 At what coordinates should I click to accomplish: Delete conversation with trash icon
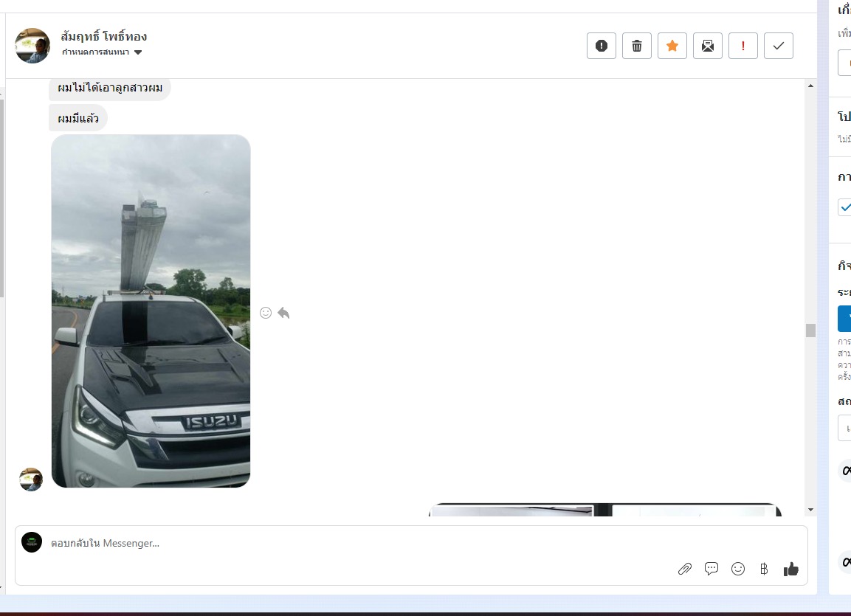coord(637,46)
